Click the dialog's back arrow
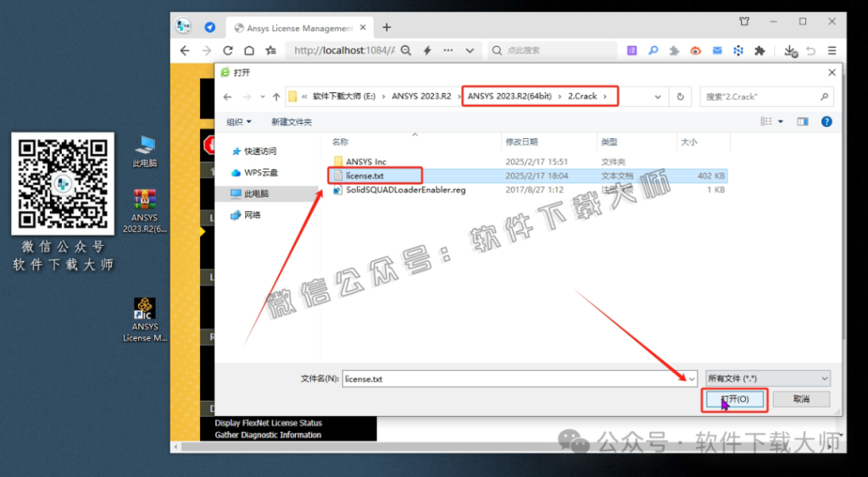 (227, 97)
